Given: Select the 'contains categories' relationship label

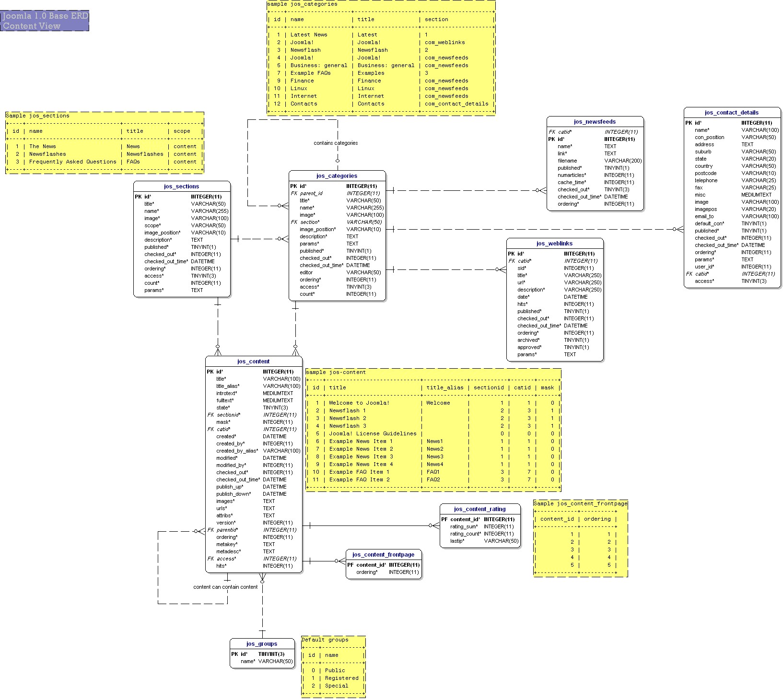Looking at the screenshot, I should pyautogui.click(x=336, y=143).
